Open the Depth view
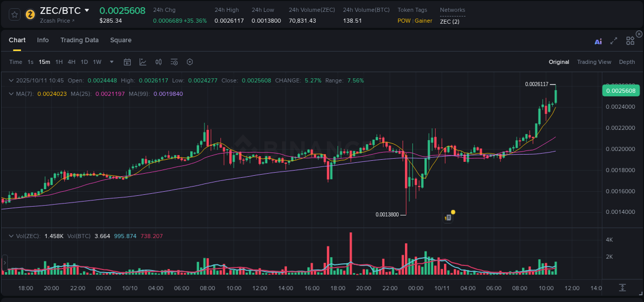 click(x=626, y=61)
